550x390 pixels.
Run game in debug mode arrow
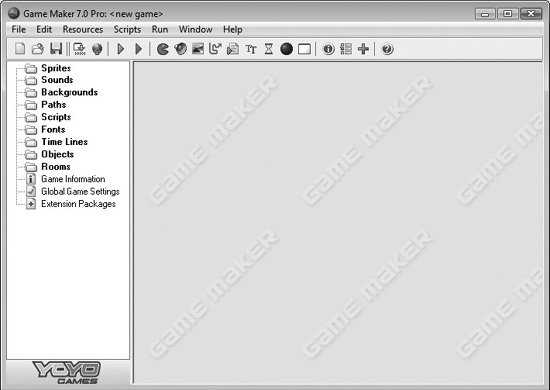click(139, 49)
